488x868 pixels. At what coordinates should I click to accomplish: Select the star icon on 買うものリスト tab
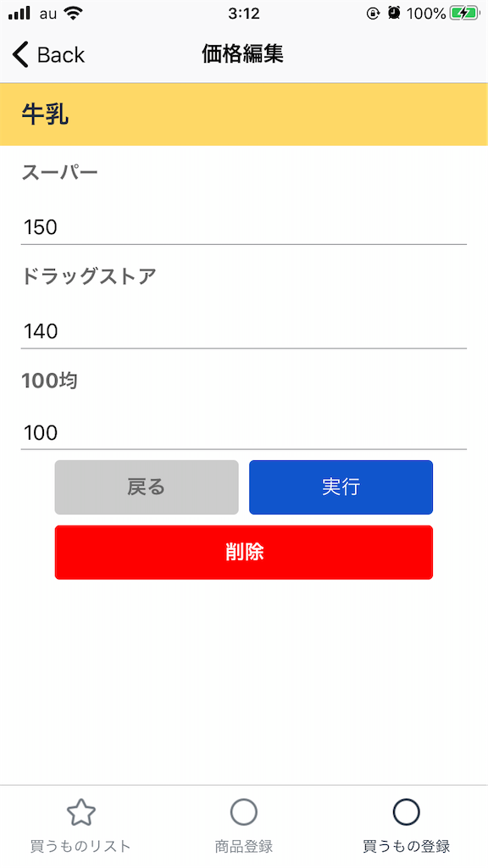tap(80, 811)
